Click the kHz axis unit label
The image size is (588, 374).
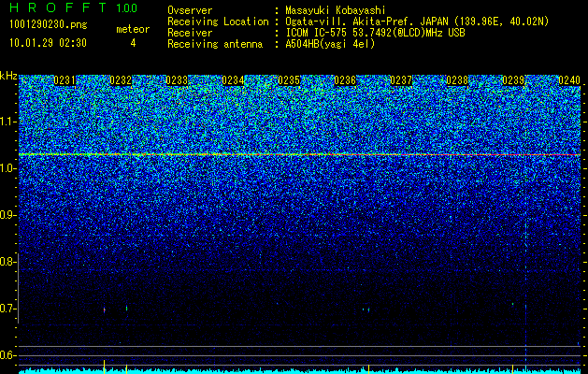(x=8, y=76)
